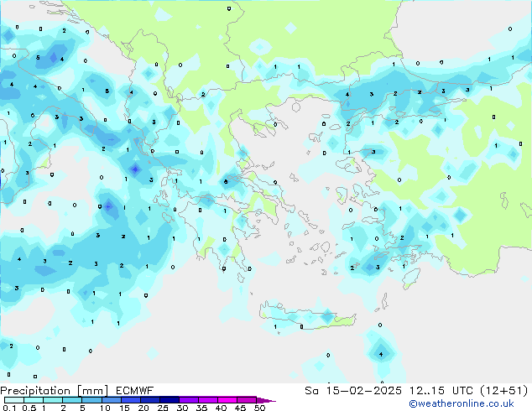This screenshot has height=411, width=532.
Task: Pick the 15–20 mm legend color box
Action: pos(131,400)
